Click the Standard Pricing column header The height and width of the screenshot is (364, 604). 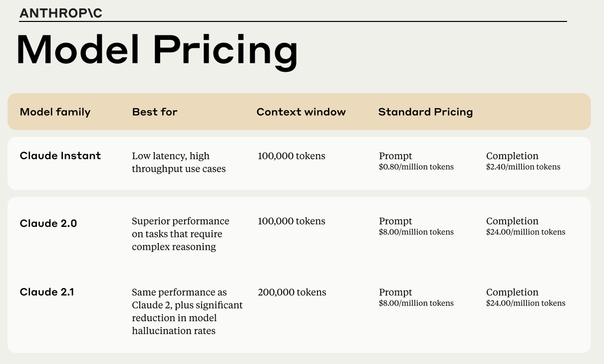[425, 112]
